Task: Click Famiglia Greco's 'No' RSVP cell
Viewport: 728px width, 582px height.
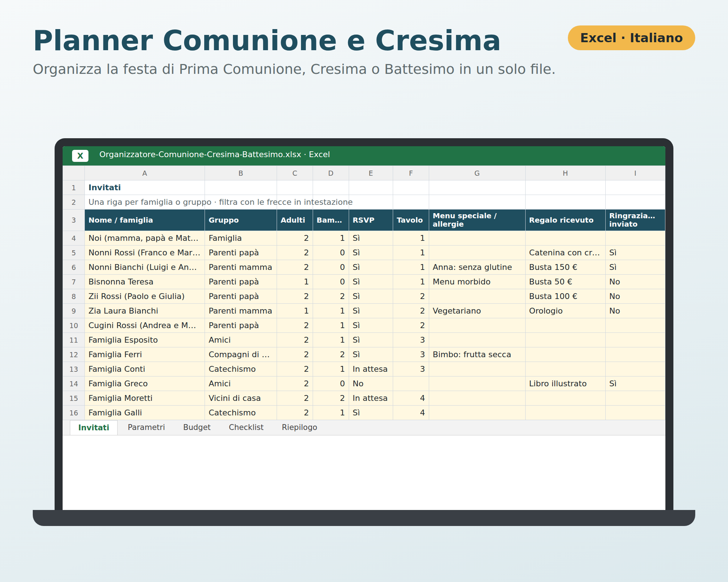Action: (x=371, y=384)
